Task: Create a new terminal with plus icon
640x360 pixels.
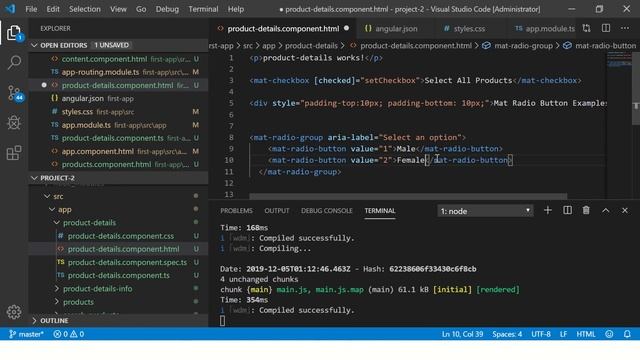Action: (548, 210)
